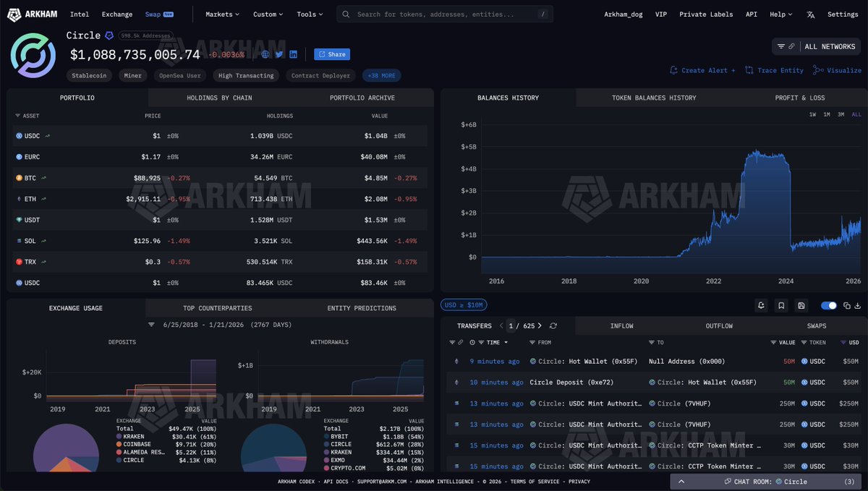Screen dimensions: 868x491
Task: Click the USDC token icon in first portfolio row
Action: click(x=19, y=136)
